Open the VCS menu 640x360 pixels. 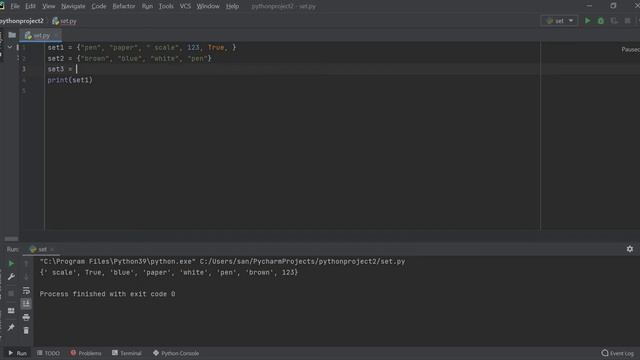click(x=185, y=6)
